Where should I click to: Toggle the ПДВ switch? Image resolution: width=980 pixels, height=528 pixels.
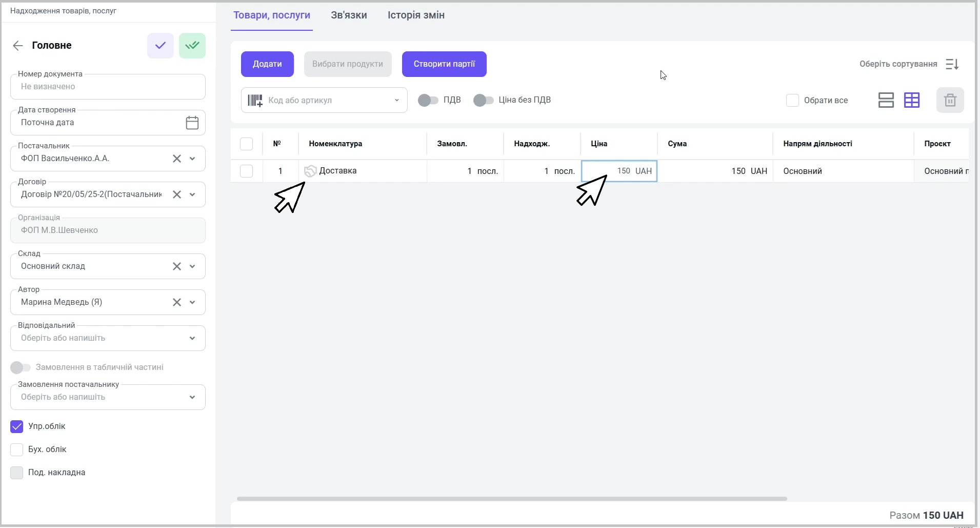[428, 100]
